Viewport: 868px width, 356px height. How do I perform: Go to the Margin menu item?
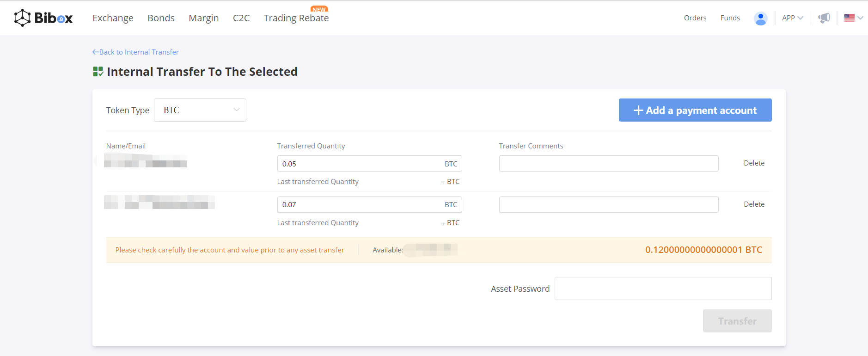[203, 18]
